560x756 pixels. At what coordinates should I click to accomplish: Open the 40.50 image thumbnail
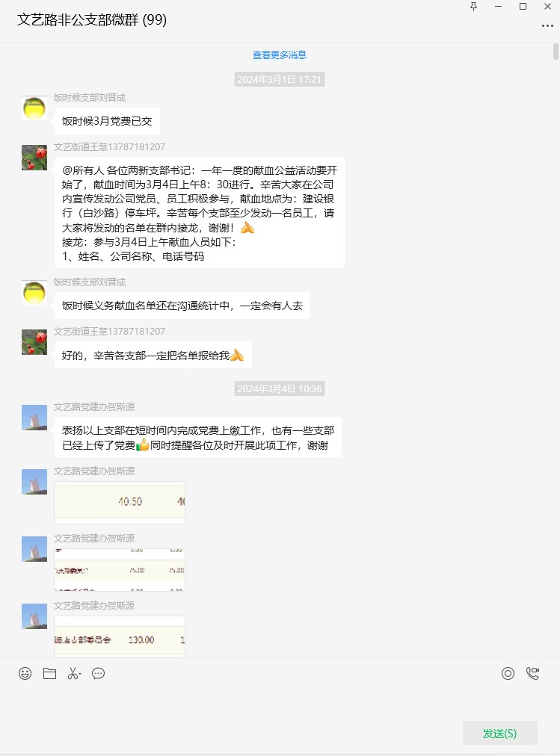120,503
